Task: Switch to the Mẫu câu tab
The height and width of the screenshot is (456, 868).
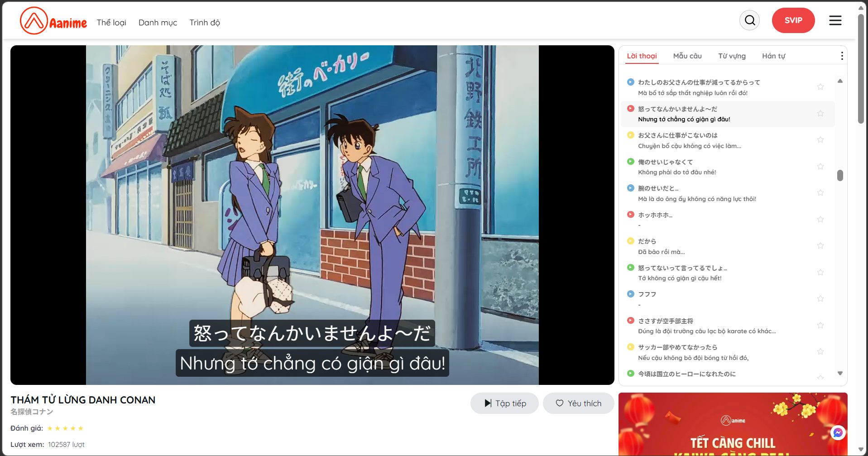Action: coord(687,56)
